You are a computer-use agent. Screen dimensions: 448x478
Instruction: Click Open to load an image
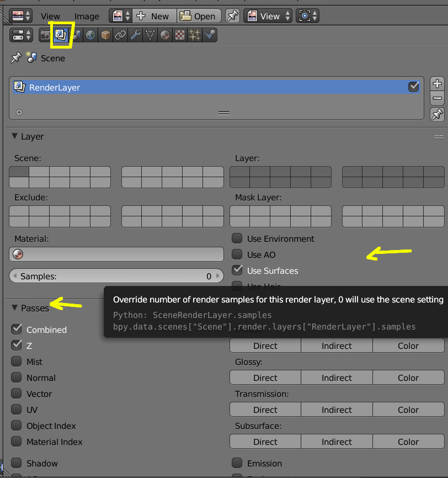point(199,16)
